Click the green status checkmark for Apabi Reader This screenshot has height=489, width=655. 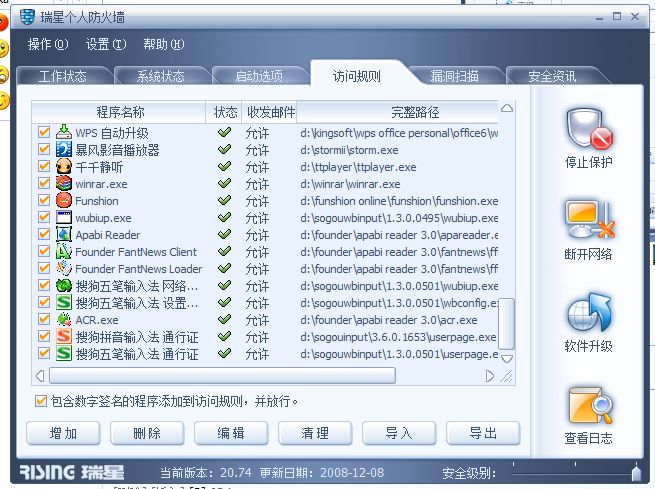point(224,234)
